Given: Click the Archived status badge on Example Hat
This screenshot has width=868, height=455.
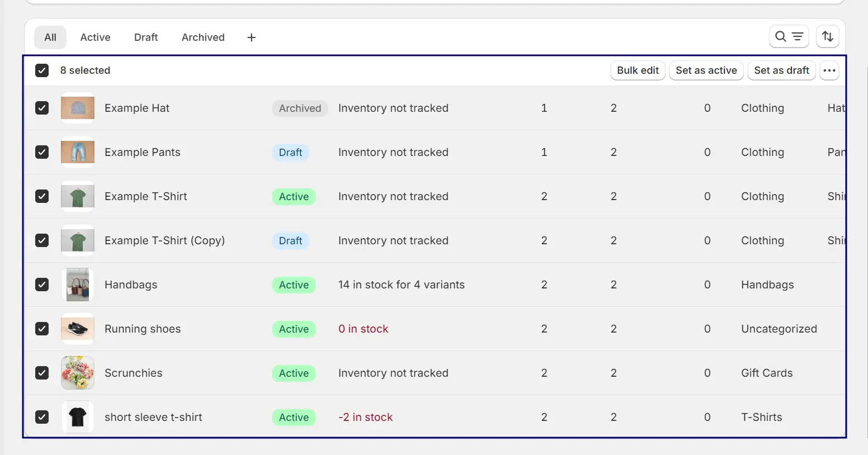Looking at the screenshot, I should 300,108.
